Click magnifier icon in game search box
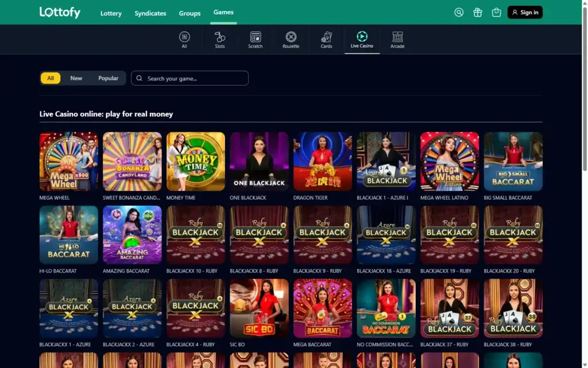Screen dimensions: 588x368 (x=139, y=78)
